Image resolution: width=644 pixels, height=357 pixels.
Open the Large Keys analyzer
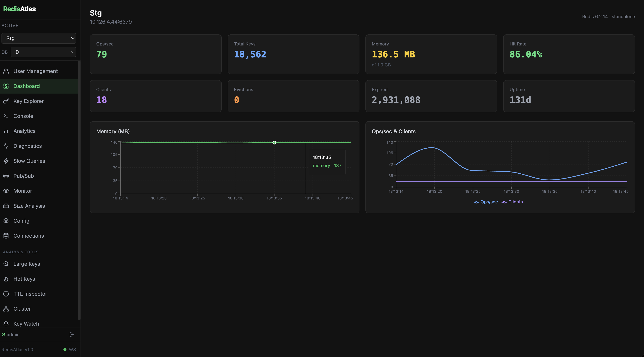tap(27, 264)
